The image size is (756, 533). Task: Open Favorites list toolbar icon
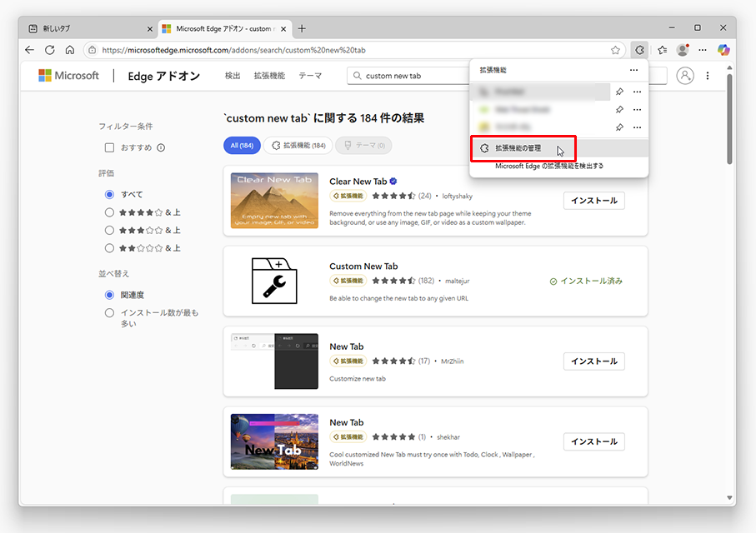point(663,50)
